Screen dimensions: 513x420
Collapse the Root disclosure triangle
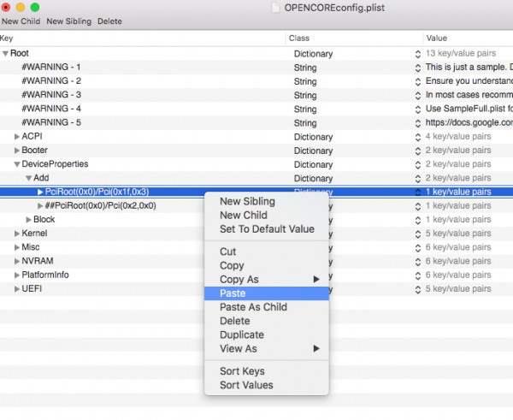point(5,53)
